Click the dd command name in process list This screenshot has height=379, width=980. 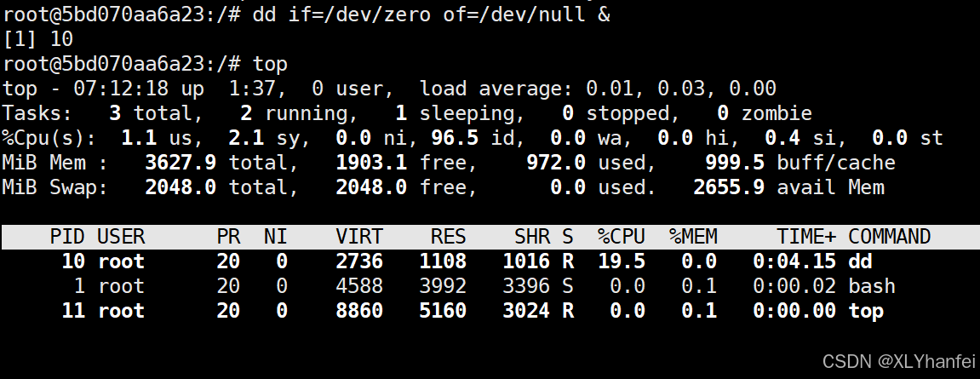click(860, 261)
